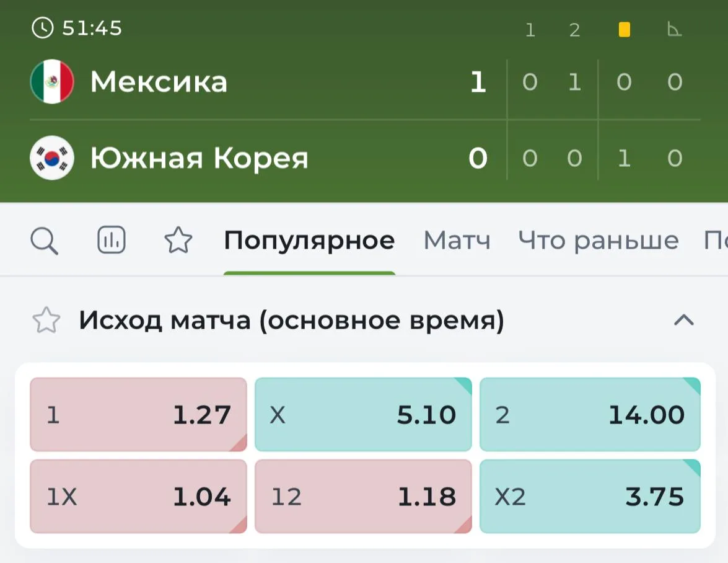
Task: Tap the Мексика team name
Action: click(159, 82)
